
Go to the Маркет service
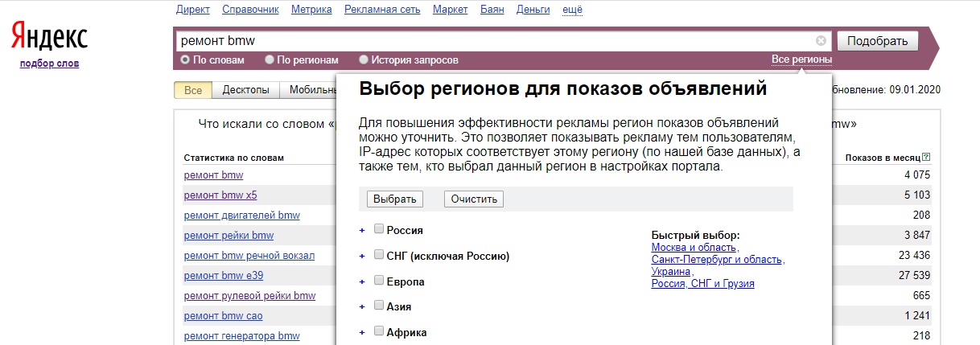pos(451,10)
